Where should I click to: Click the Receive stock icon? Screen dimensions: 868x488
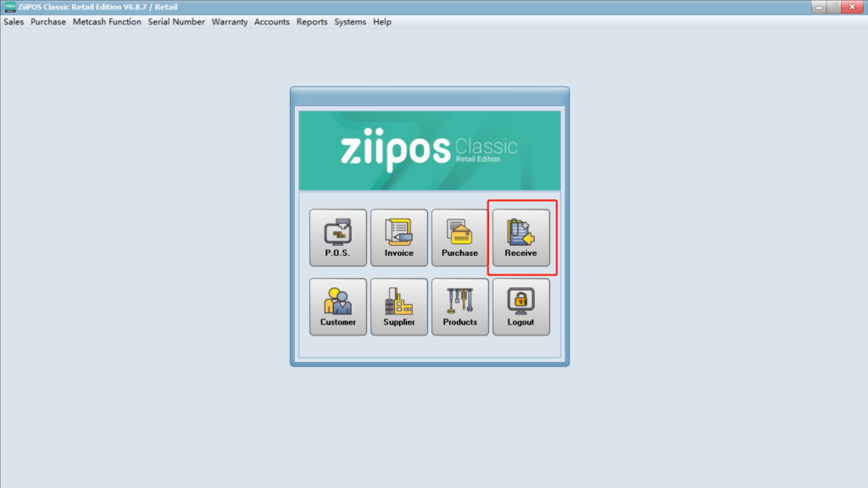(x=520, y=237)
